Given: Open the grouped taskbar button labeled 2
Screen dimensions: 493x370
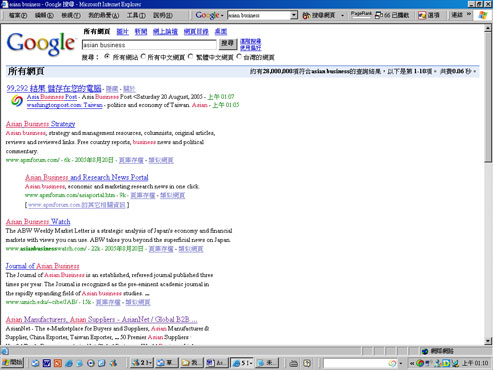Looking at the screenshot, I should [142, 363].
